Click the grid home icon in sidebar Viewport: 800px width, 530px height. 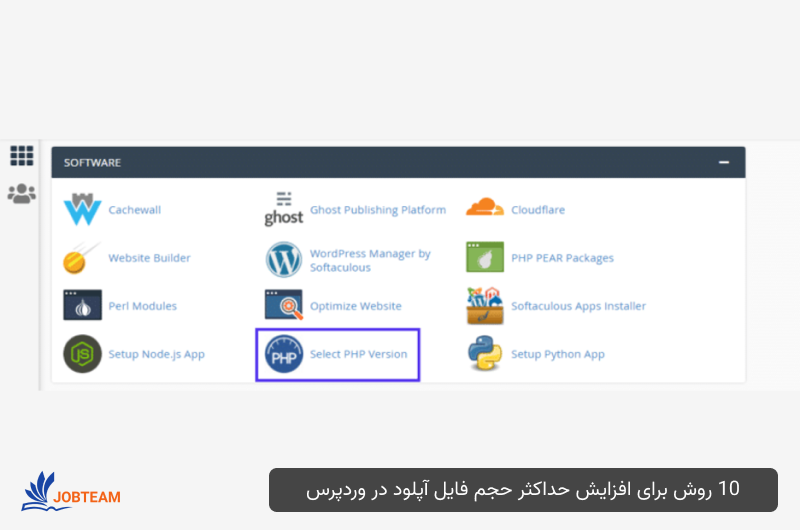pyautogui.click(x=21, y=156)
